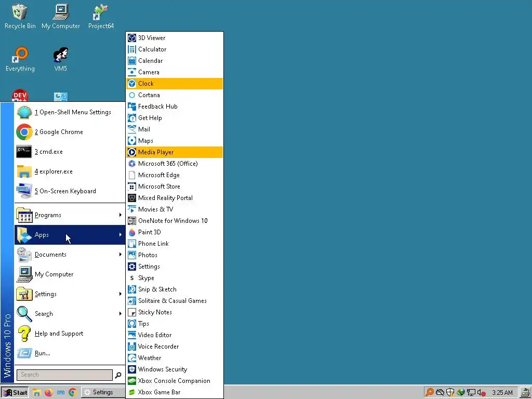The height and width of the screenshot is (399, 532).
Task: Expand the Documents submenu
Action: (x=70, y=255)
